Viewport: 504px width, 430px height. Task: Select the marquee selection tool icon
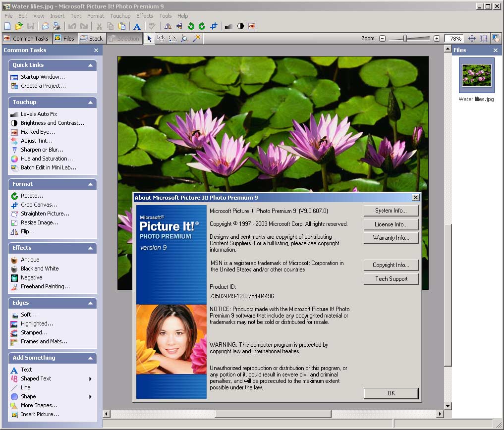click(x=161, y=38)
